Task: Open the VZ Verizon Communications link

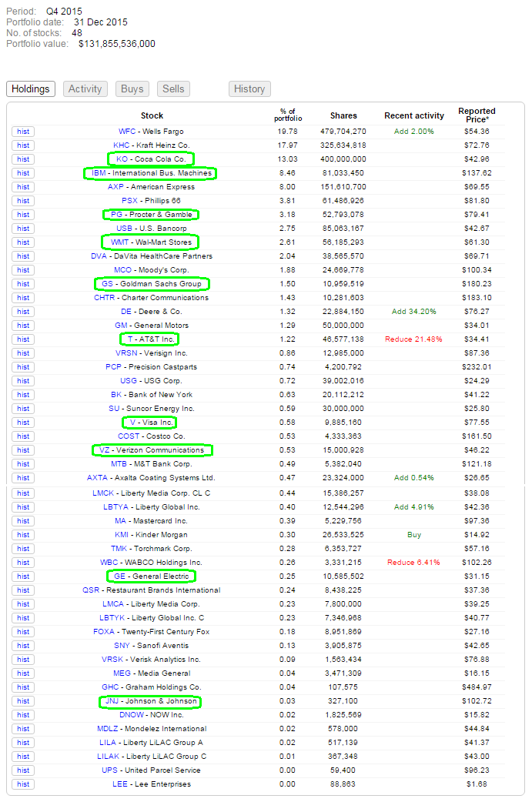Action: tap(105, 450)
